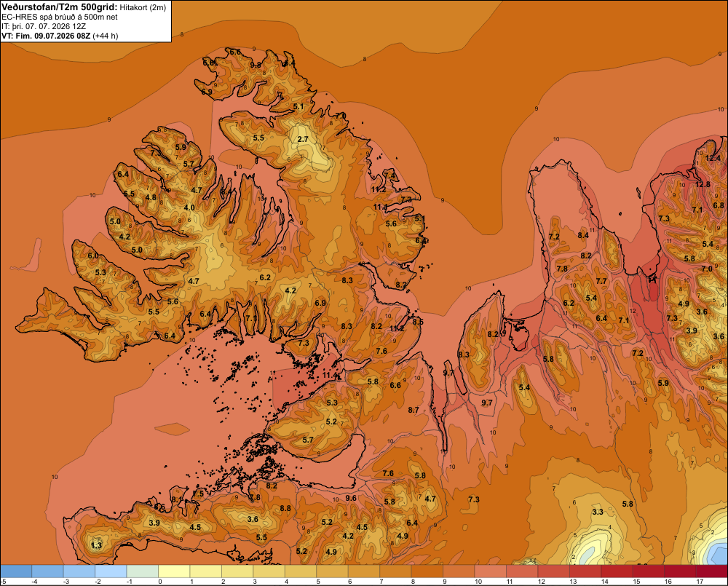728x586 pixels.
Task: Click the 12.4 temperature value
Action: tap(713, 159)
